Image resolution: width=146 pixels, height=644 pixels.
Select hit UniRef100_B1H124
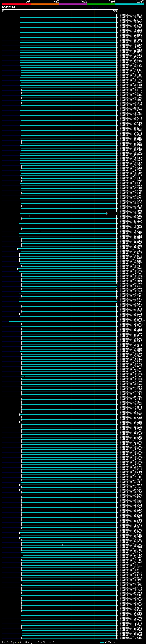tap(131, 281)
